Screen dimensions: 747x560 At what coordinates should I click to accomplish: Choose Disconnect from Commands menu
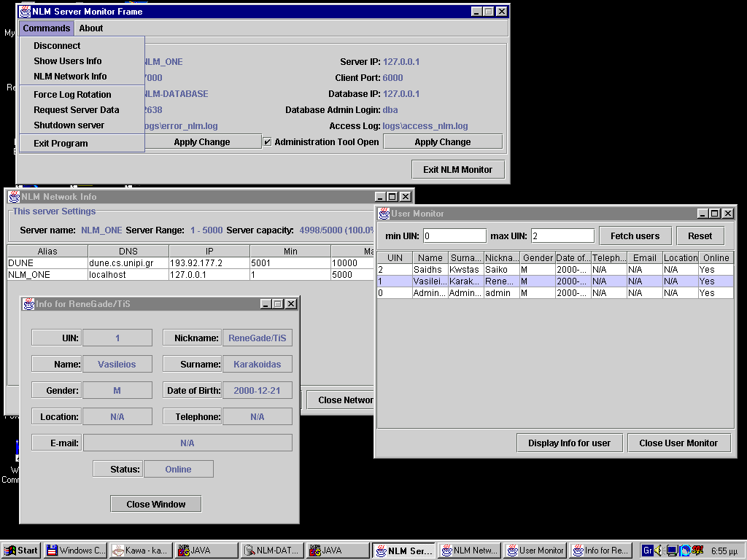coord(57,46)
